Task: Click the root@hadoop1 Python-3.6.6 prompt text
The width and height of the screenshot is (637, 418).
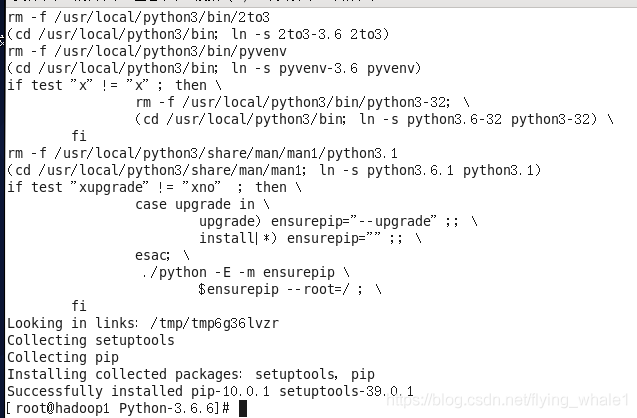Action: pyautogui.click(x=118, y=408)
